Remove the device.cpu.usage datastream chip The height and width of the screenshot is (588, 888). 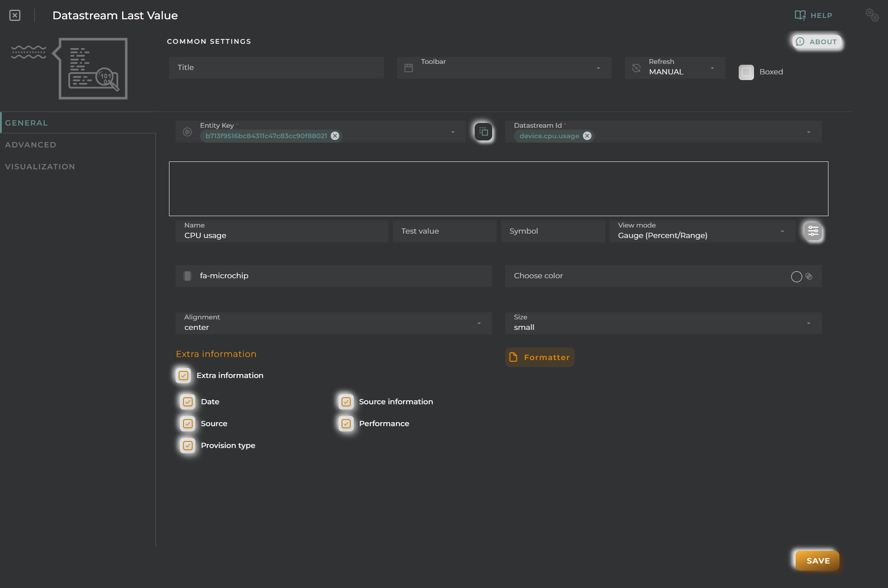tap(587, 136)
